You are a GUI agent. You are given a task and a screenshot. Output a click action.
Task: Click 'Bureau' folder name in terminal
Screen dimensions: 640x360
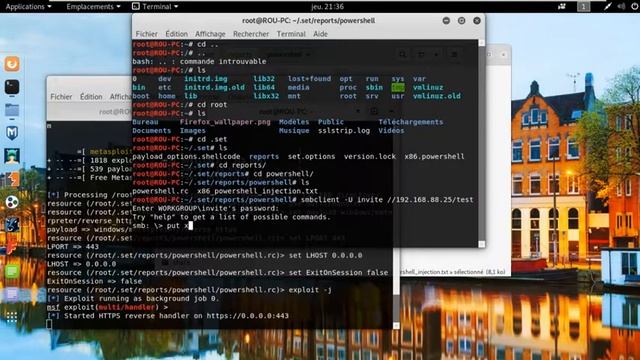point(145,122)
